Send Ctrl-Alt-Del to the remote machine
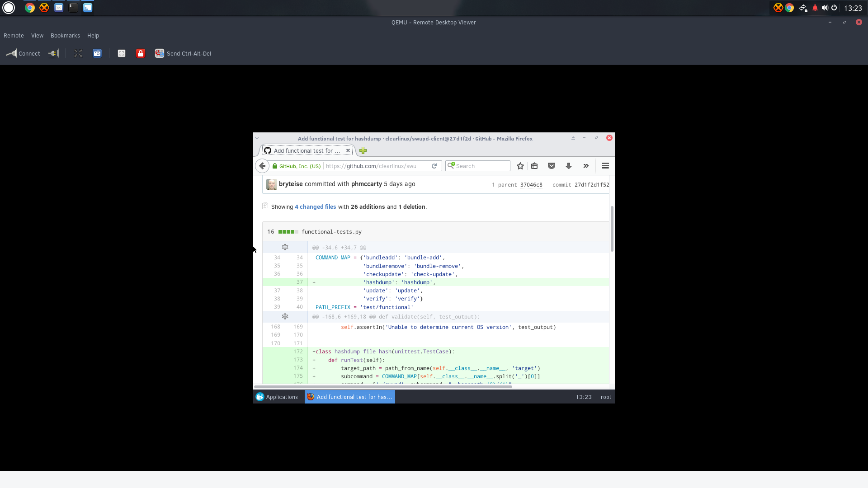 [183, 53]
